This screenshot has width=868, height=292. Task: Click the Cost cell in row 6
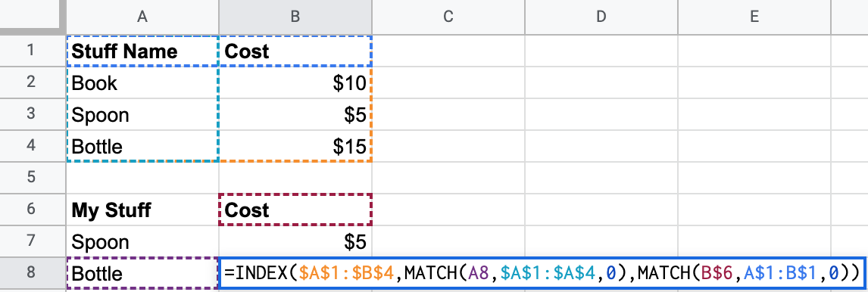(x=295, y=210)
